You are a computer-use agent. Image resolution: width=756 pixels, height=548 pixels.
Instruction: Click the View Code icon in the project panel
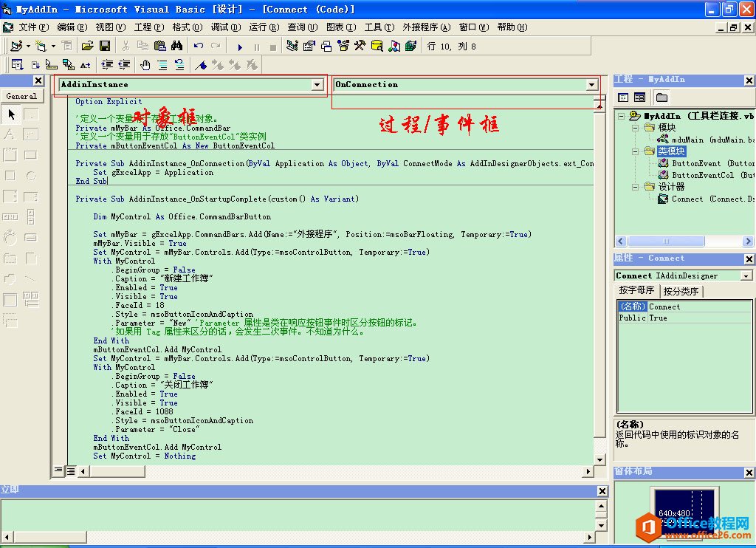(623, 97)
